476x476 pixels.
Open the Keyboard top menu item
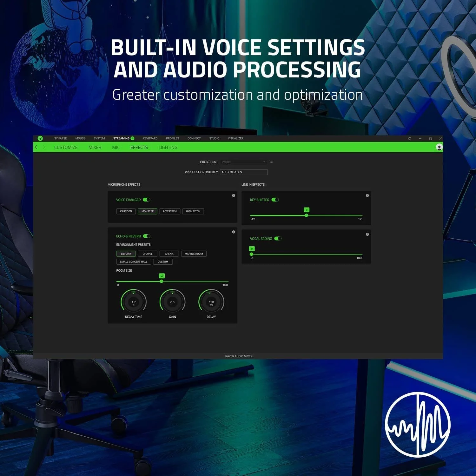coord(150,138)
